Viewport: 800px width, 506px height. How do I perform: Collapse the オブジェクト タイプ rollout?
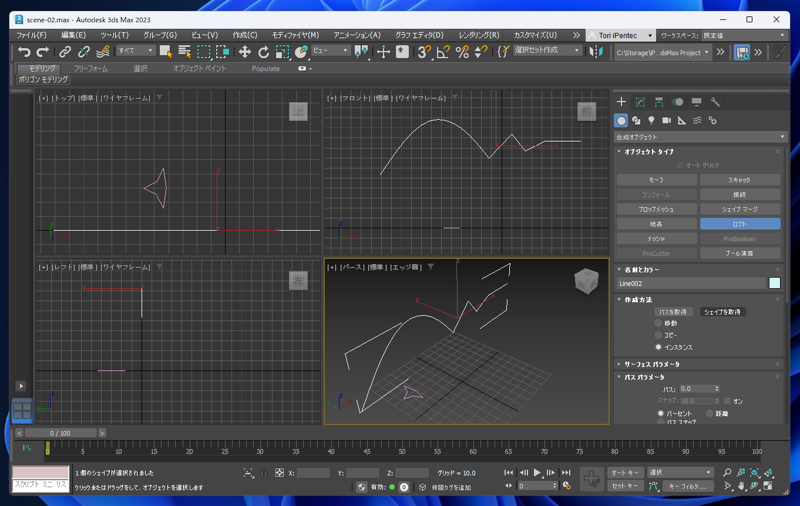(x=649, y=151)
